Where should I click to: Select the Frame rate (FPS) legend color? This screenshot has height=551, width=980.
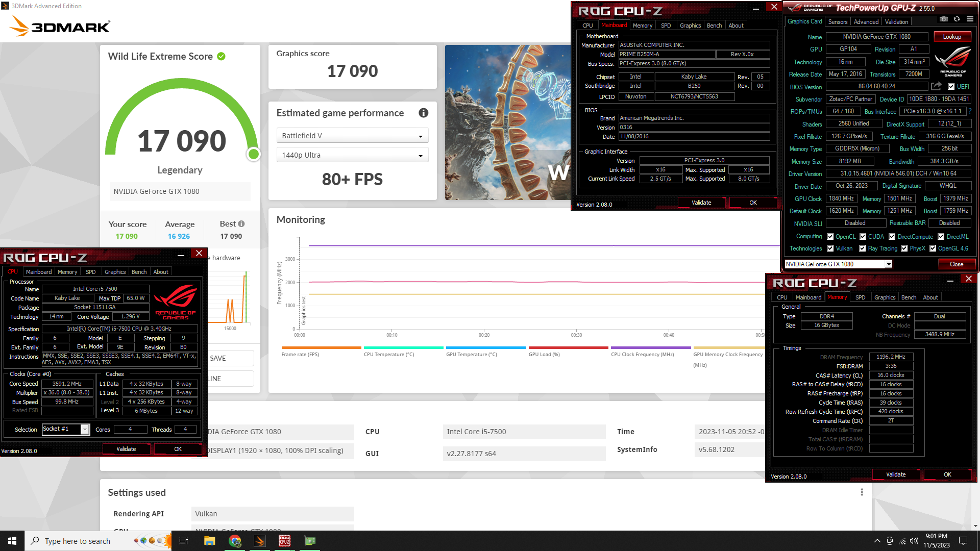[321, 348]
